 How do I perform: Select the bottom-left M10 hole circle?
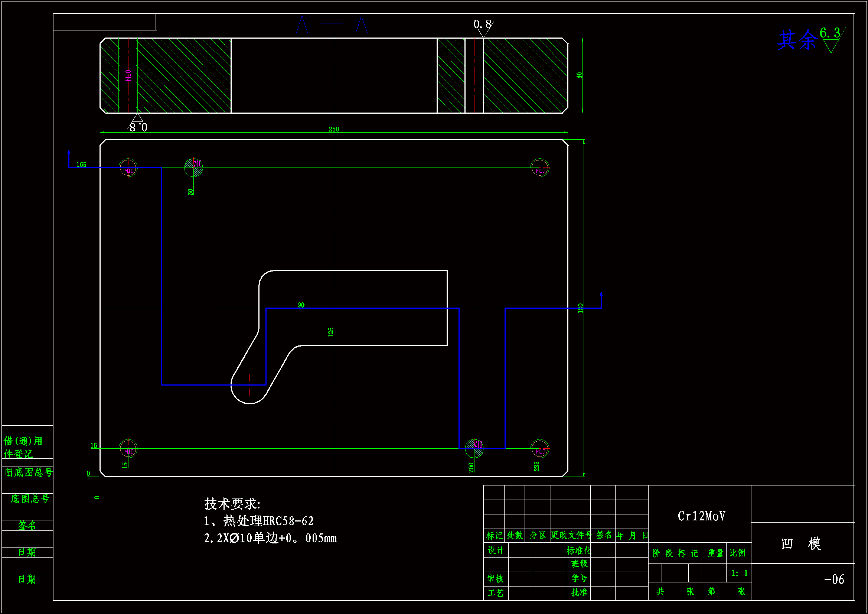coord(128,449)
